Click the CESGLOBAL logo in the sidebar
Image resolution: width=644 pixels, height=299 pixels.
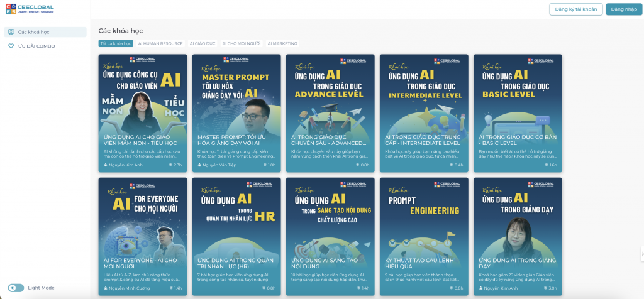coord(30,9)
